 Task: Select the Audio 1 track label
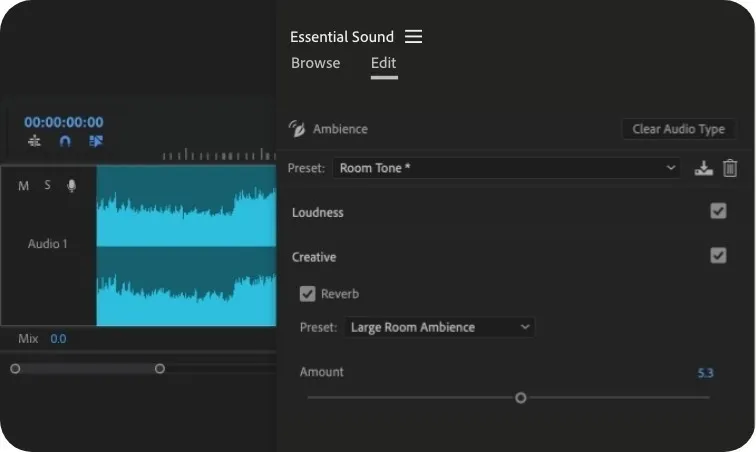pos(47,244)
